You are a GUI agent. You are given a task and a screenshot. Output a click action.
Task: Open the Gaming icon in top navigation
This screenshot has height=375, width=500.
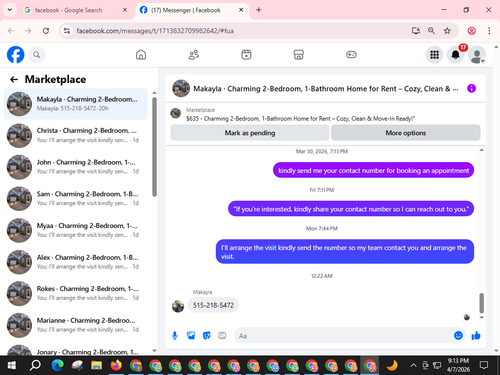click(x=351, y=55)
